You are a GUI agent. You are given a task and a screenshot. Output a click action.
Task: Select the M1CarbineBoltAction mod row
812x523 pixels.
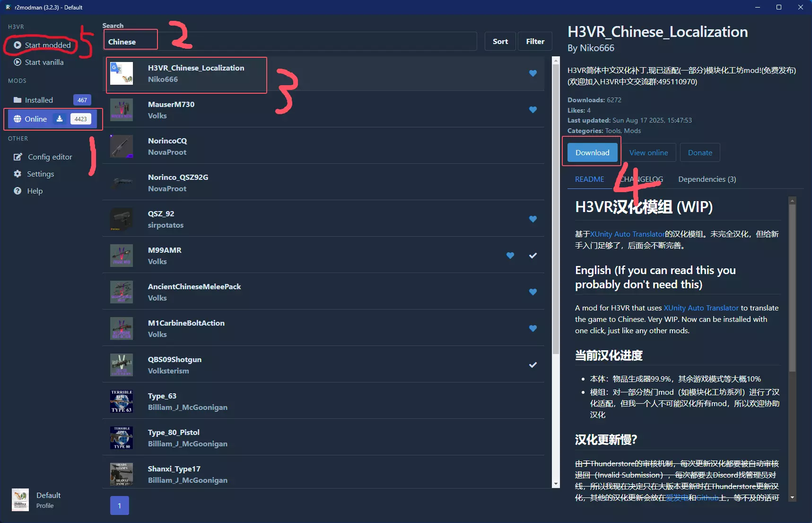click(323, 328)
